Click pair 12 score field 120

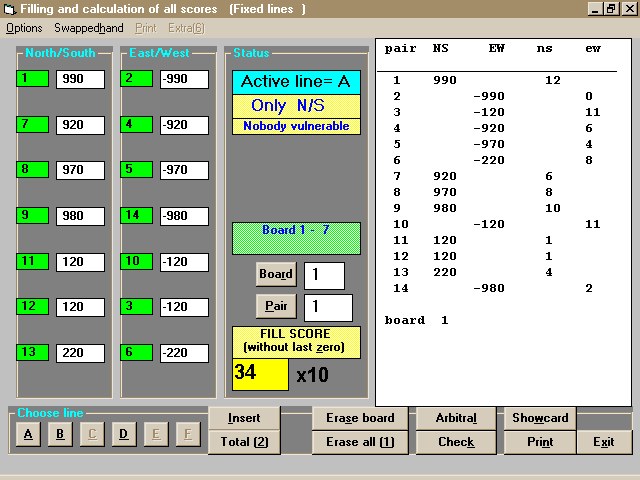click(x=80, y=307)
